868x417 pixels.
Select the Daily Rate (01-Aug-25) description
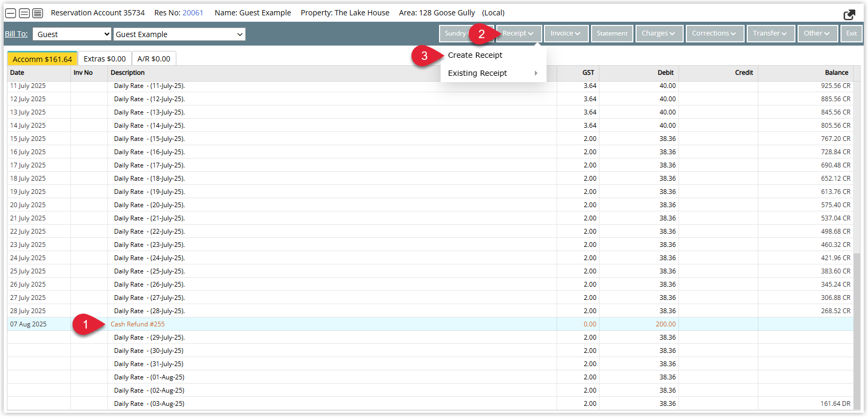tap(149, 377)
